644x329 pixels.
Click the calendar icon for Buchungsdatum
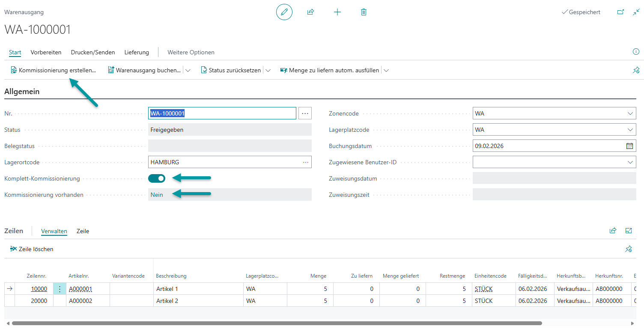pos(629,146)
